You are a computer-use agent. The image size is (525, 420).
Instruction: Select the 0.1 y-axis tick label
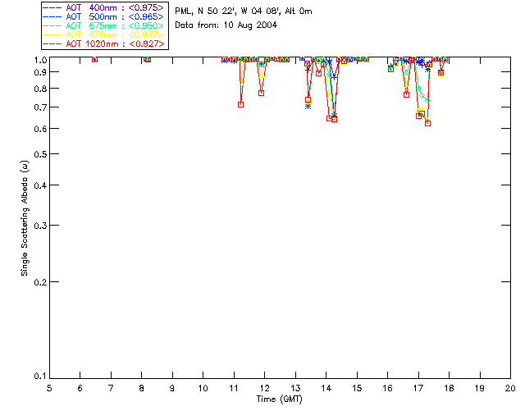pyautogui.click(x=40, y=377)
